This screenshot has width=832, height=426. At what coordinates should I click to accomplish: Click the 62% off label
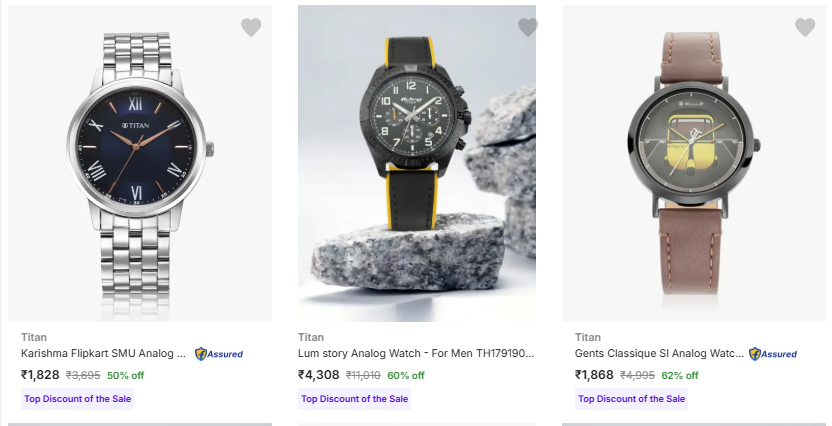pos(680,376)
